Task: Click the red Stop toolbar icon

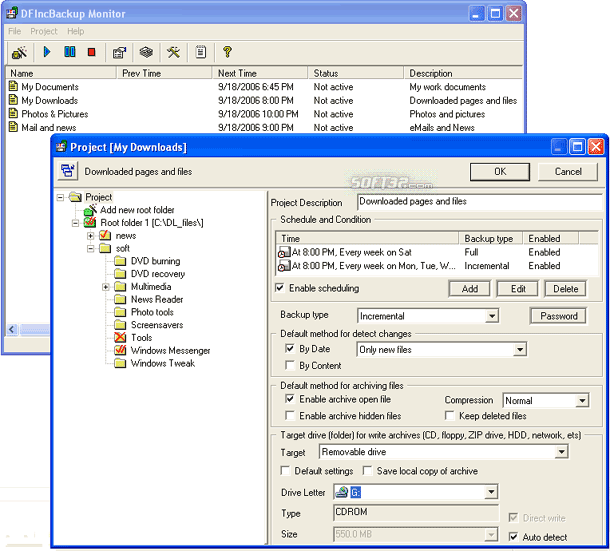Action: click(92, 52)
